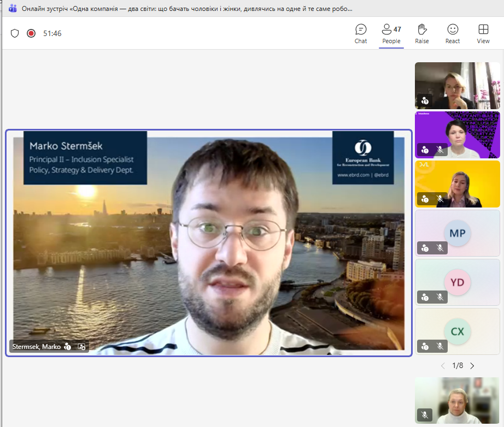Select the yellow-background participant video thumbnail

tap(457, 183)
